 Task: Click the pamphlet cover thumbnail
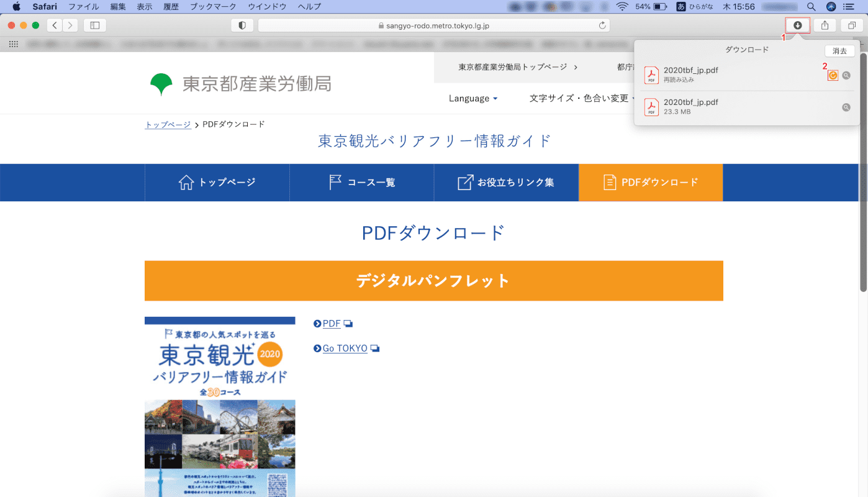[x=220, y=407]
